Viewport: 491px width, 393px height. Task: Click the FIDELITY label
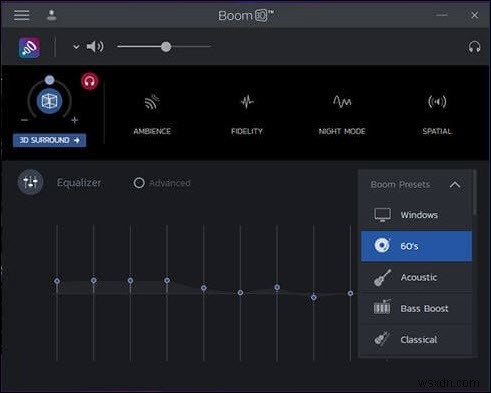247,131
